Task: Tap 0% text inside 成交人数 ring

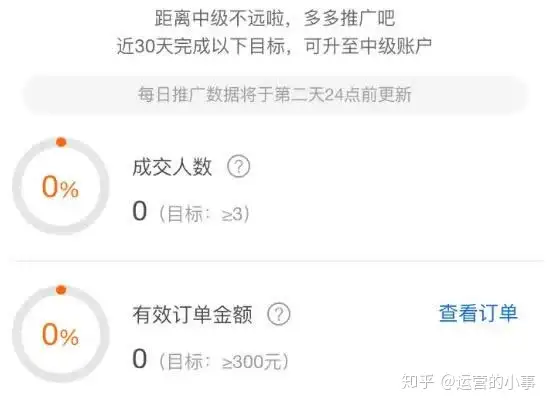Action: pyautogui.click(x=60, y=187)
